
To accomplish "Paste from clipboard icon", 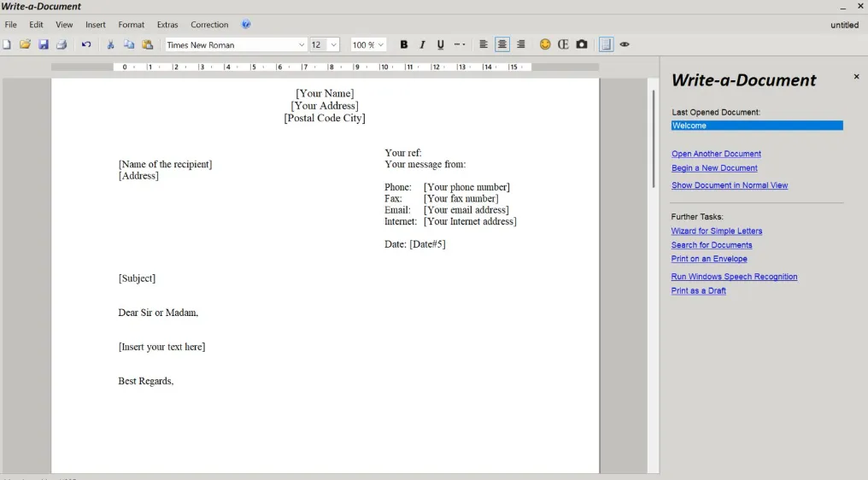I will [147, 44].
